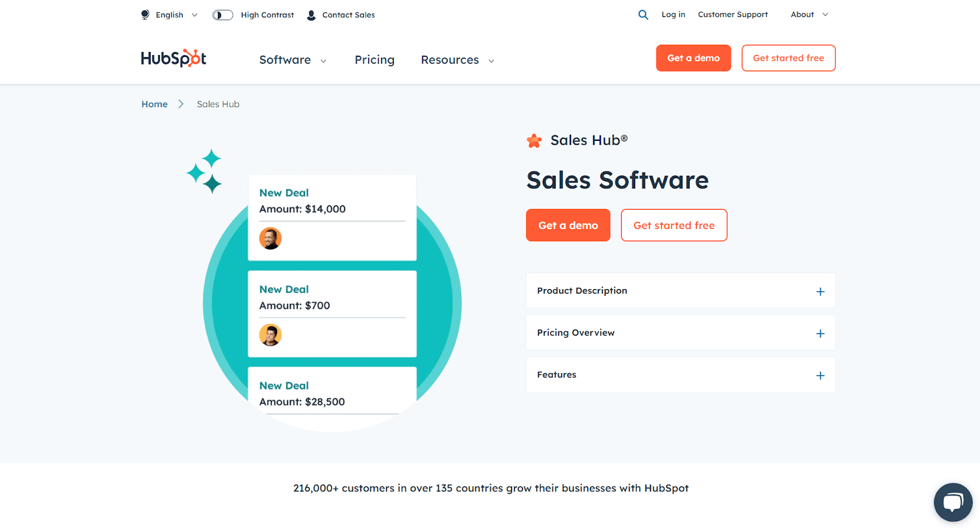Open the Pricing page in the nav
The height and width of the screenshot is (528, 980).
click(374, 60)
